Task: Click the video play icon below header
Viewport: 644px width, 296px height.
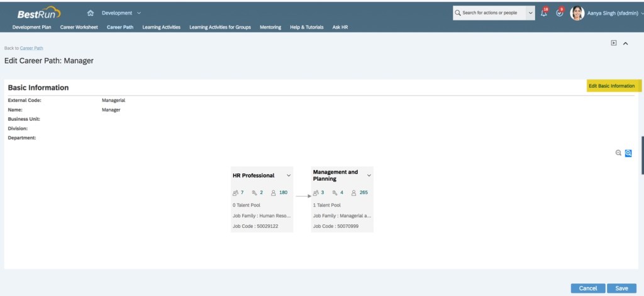Action: coord(614,43)
